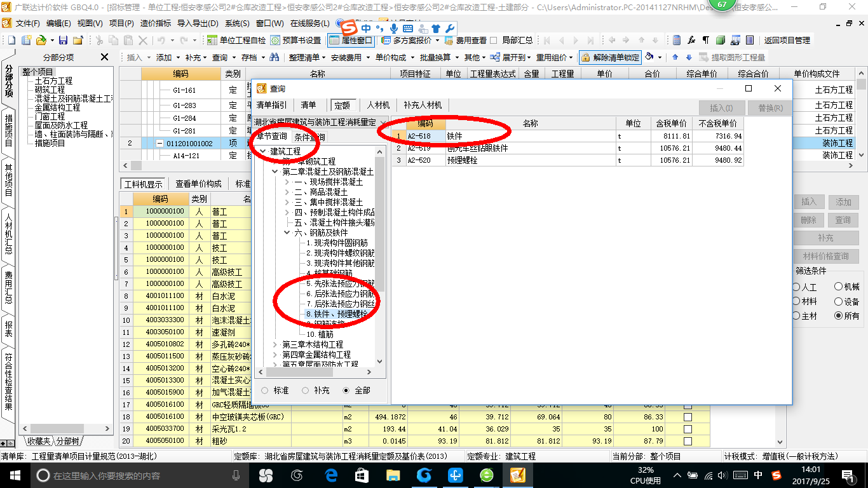Open Microsoft Store from taskbar
868x488 pixels.
pos(362,475)
